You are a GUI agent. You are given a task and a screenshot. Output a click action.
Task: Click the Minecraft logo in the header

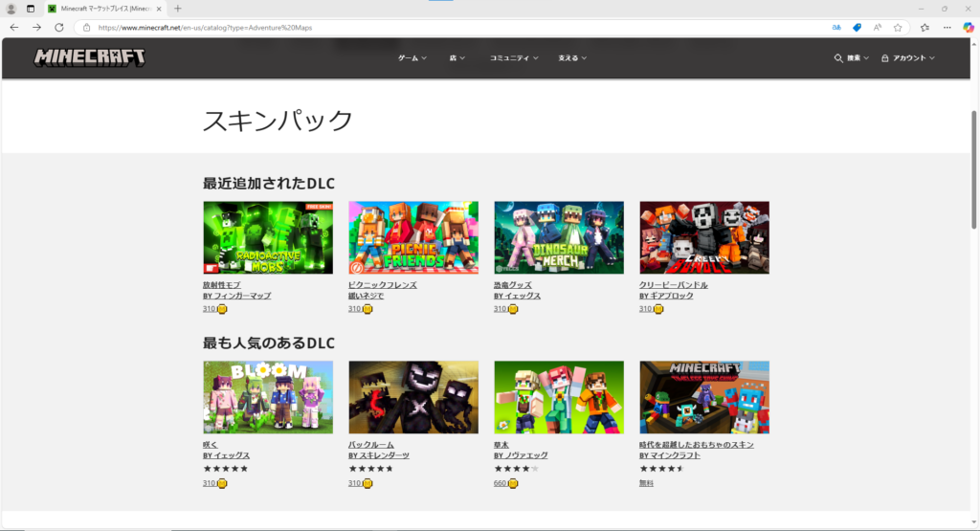[90, 57]
